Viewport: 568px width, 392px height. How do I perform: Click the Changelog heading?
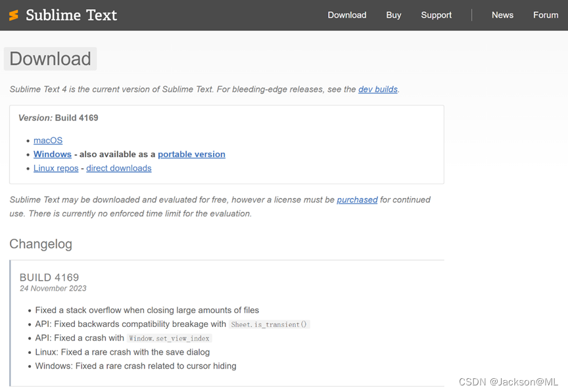(x=41, y=244)
